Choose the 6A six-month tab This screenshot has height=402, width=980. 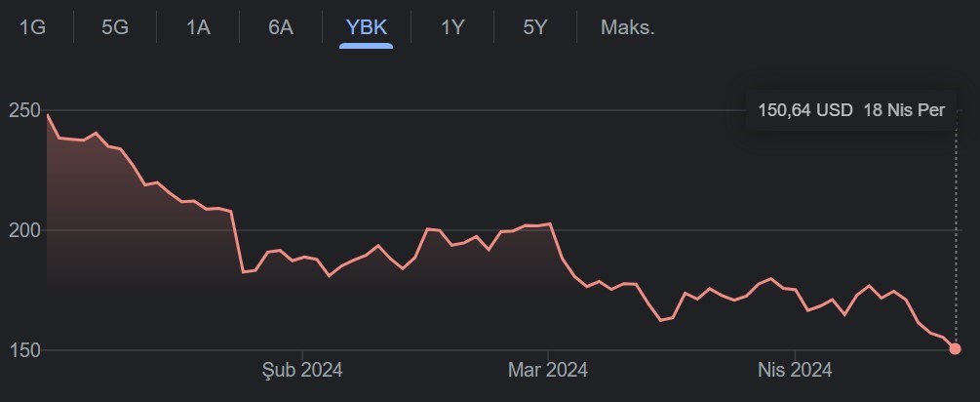[x=281, y=27]
